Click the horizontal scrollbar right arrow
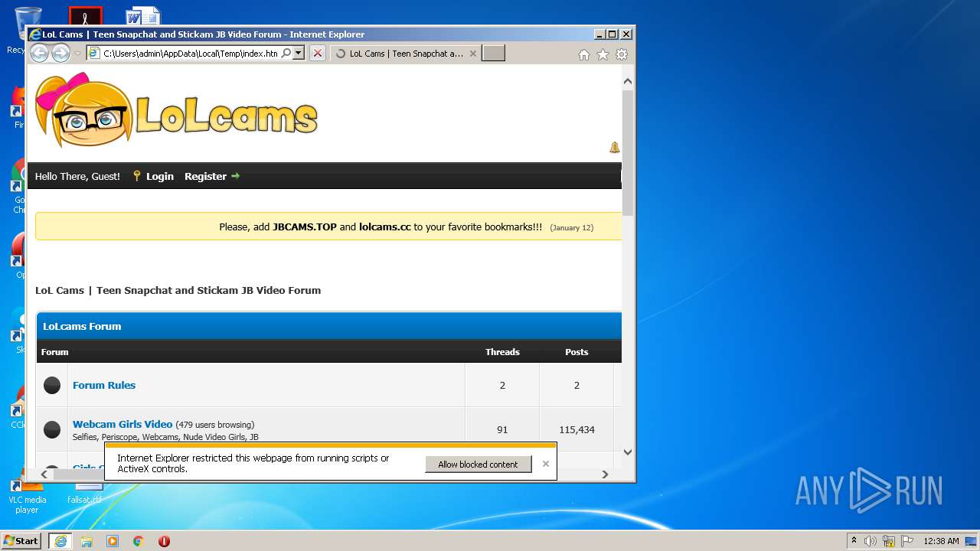This screenshot has height=551, width=980. pyautogui.click(x=605, y=474)
